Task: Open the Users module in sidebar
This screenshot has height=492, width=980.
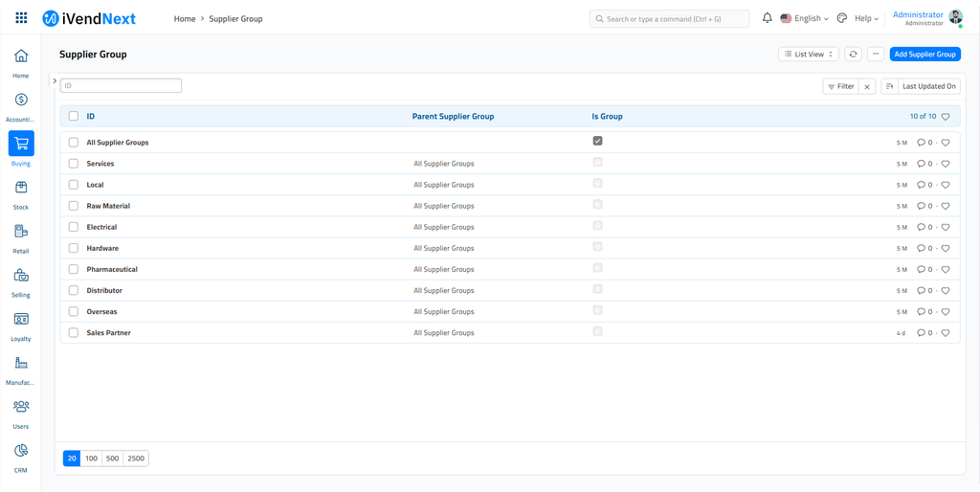Action: [21, 413]
